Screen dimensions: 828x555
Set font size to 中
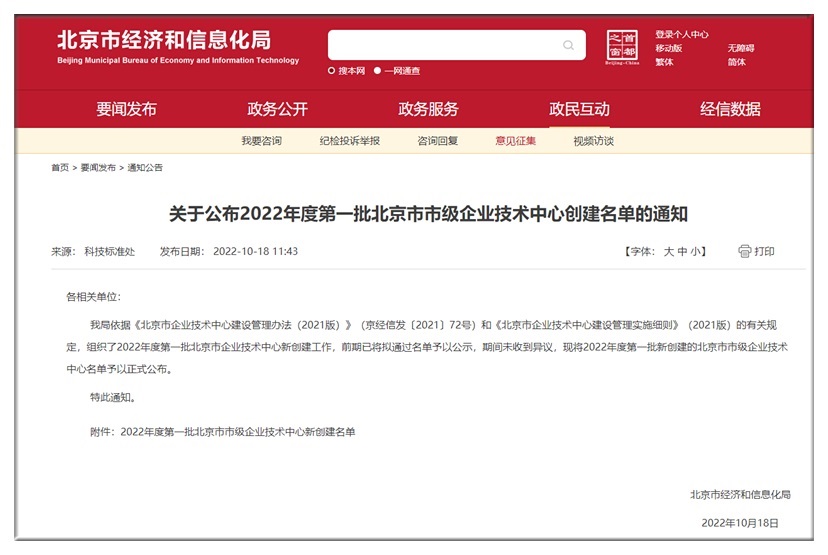[x=682, y=251]
